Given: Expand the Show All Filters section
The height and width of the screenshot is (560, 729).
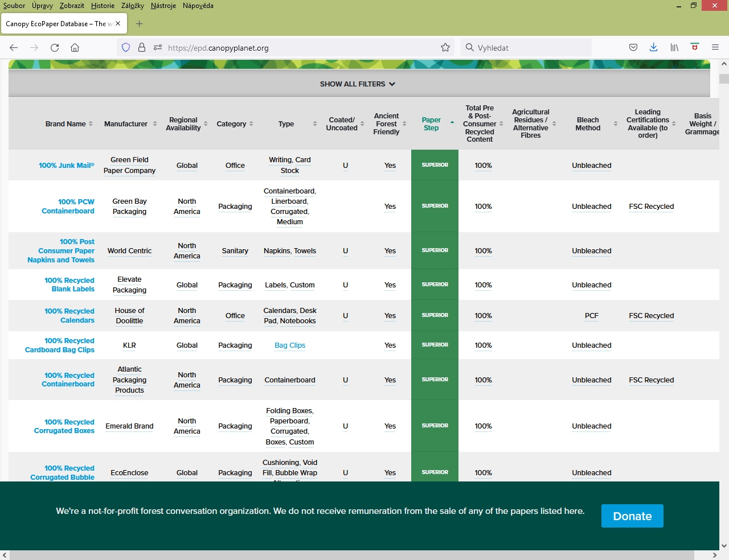Looking at the screenshot, I should coord(358,84).
